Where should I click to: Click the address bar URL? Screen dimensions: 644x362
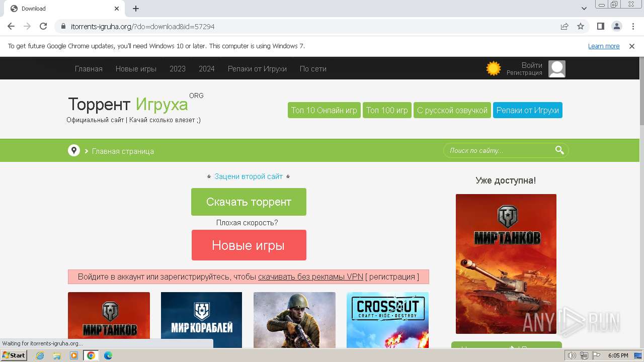click(x=142, y=26)
